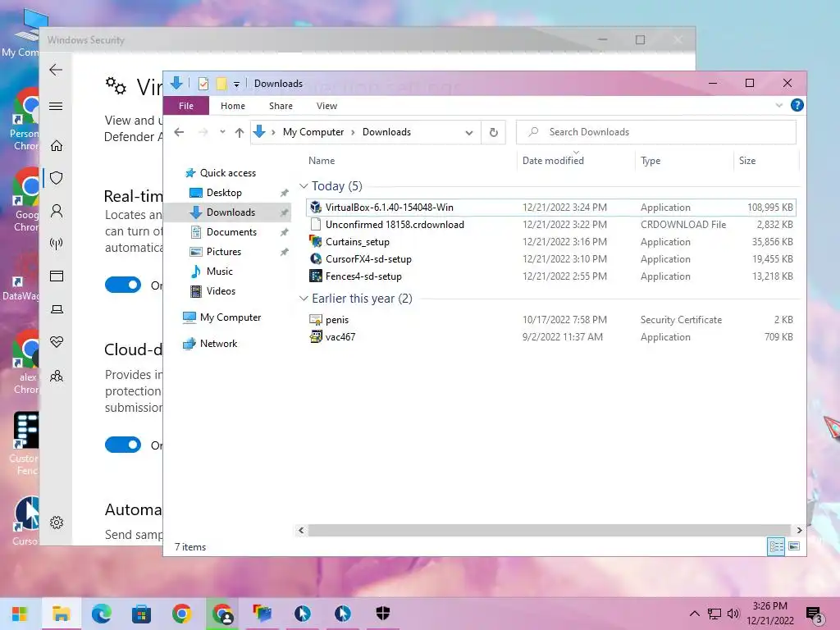This screenshot has width=840, height=630.
Task: Open Microsoft Edge from taskbar
Action: click(x=101, y=614)
